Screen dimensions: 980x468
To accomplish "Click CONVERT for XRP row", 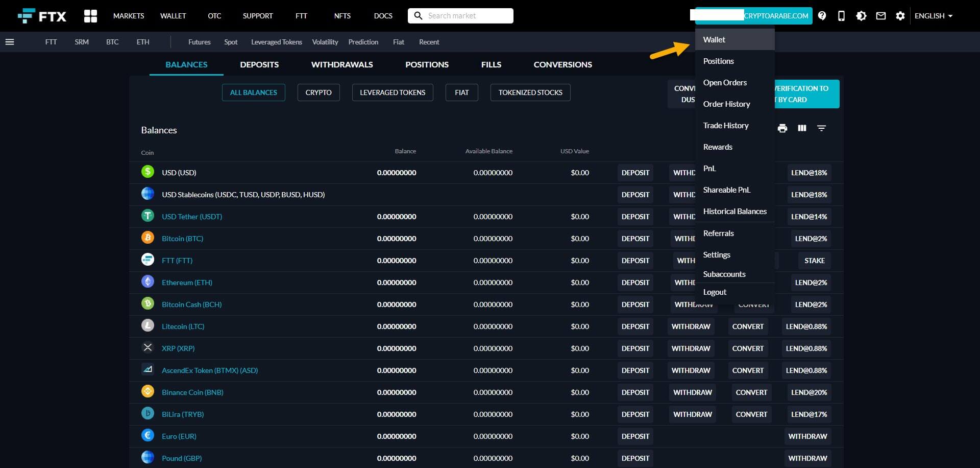I will 748,348.
